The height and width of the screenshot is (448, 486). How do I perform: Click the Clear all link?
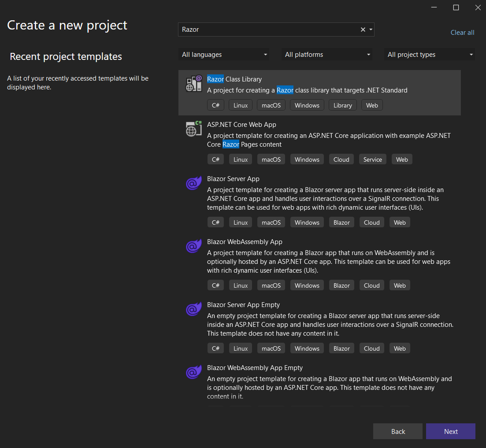click(462, 32)
